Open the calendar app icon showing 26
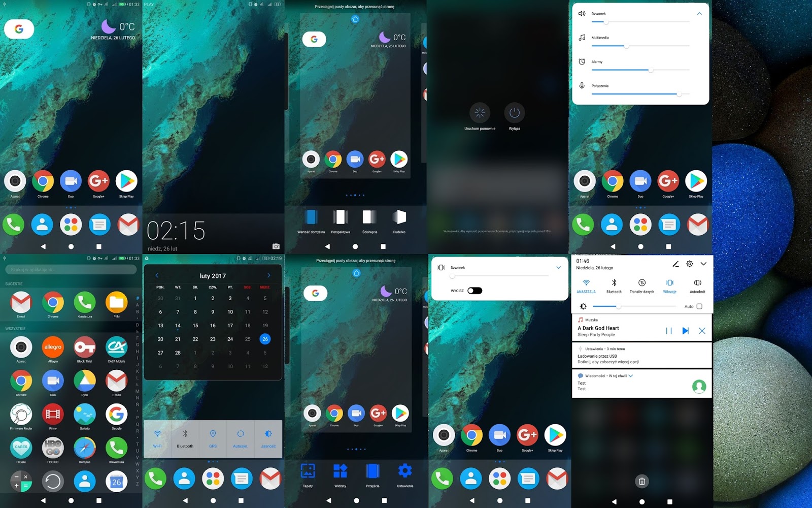This screenshot has width=812, height=508. [x=116, y=481]
